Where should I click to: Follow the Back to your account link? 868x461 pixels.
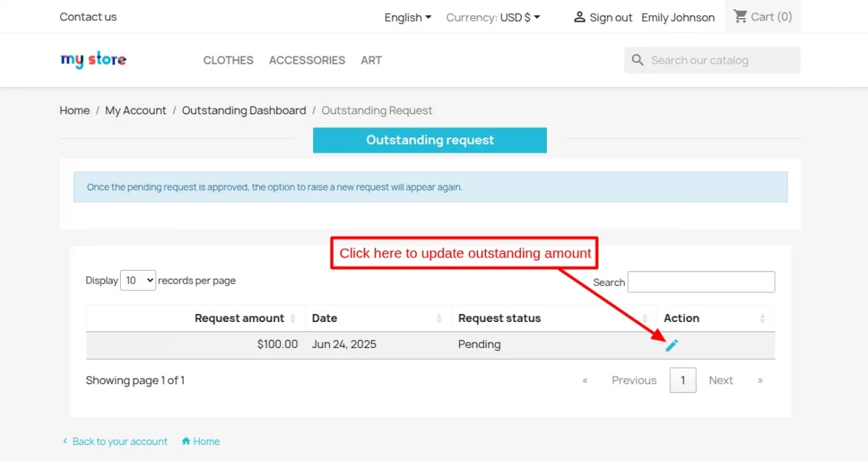120,441
